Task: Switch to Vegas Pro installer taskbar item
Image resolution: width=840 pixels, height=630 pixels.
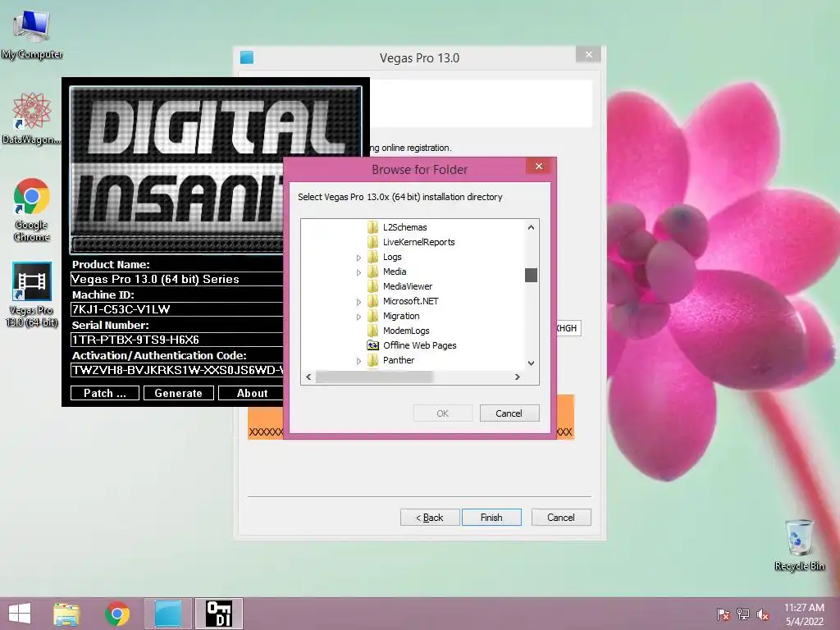Action: click(167, 614)
